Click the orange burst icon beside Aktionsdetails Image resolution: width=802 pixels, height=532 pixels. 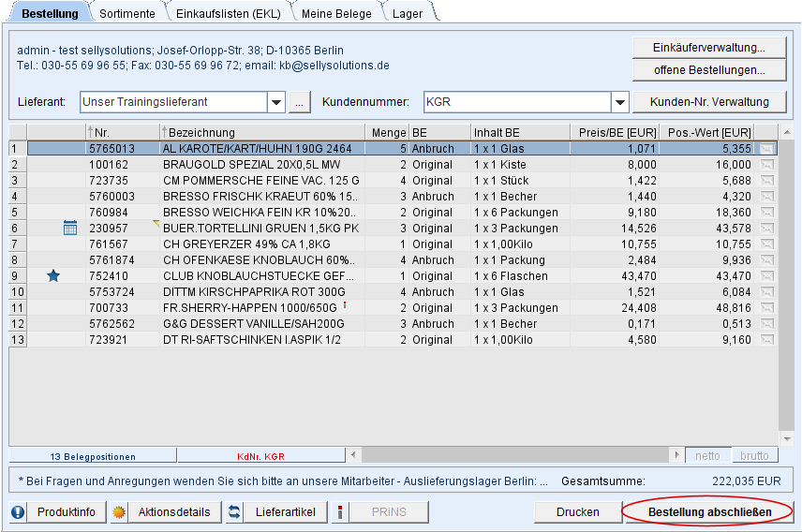point(119,512)
